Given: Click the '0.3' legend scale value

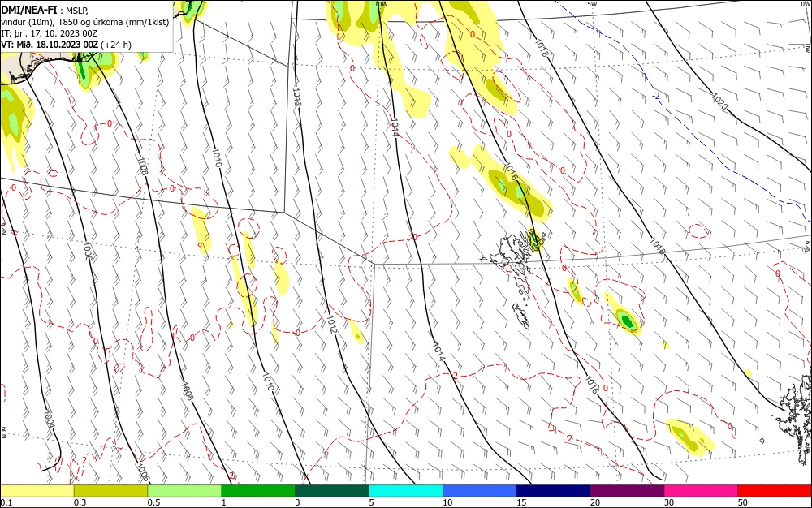Looking at the screenshot, I should tap(80, 502).
